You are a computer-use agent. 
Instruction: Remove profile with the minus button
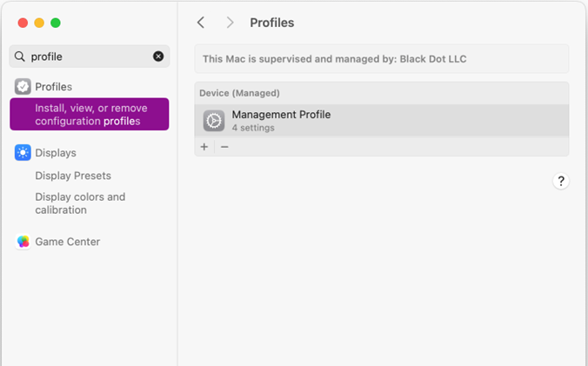point(224,147)
